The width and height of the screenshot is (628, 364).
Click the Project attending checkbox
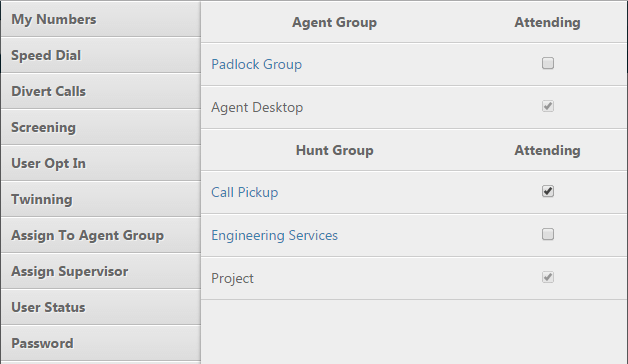pyautogui.click(x=548, y=277)
